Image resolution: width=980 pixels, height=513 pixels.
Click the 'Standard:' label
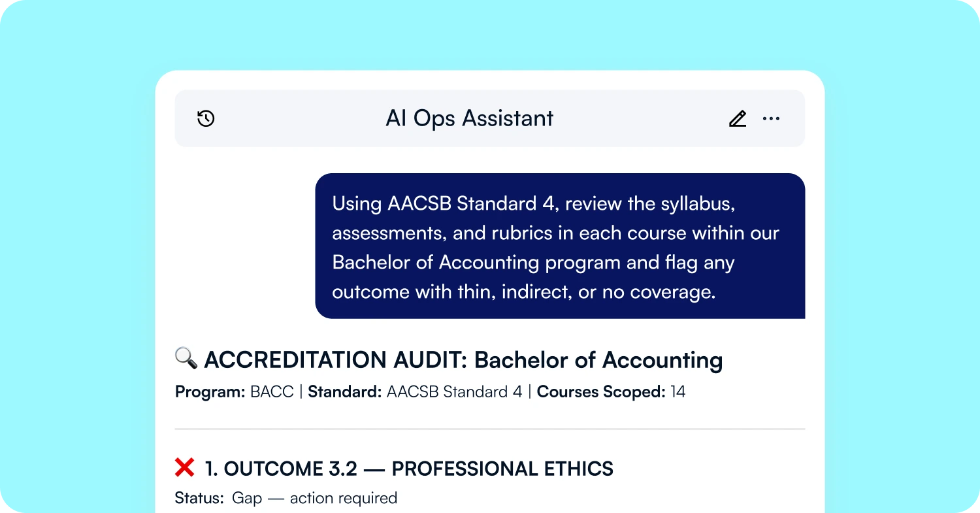coord(345,392)
